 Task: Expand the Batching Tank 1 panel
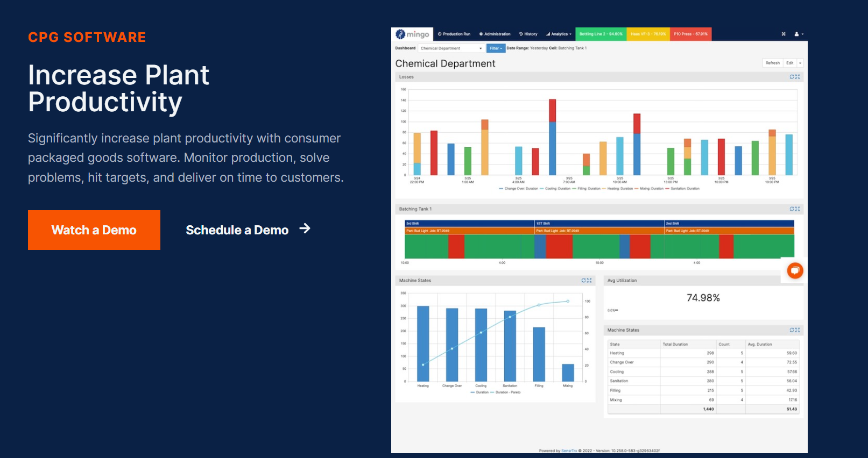click(x=798, y=209)
